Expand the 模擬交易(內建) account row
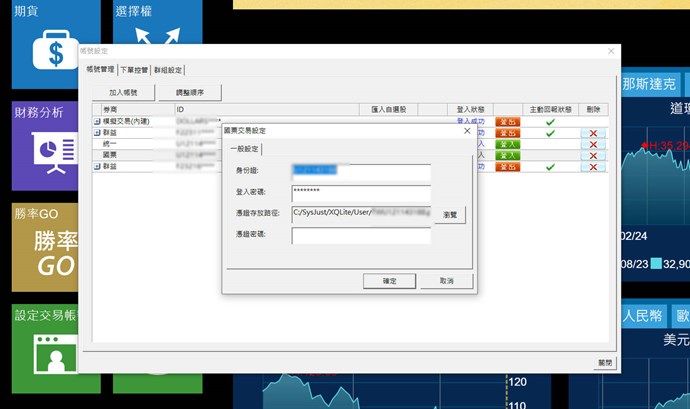 tap(97, 121)
